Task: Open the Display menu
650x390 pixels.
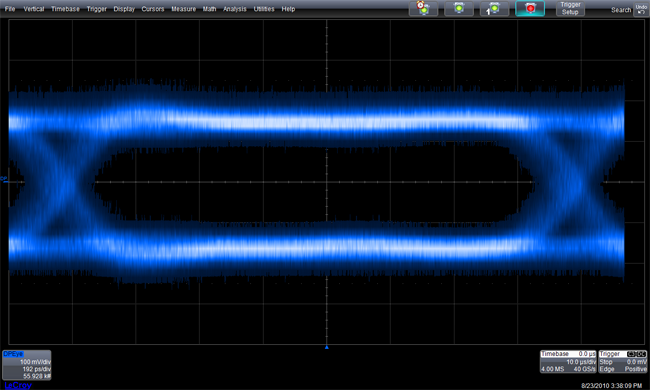Action: (x=124, y=9)
